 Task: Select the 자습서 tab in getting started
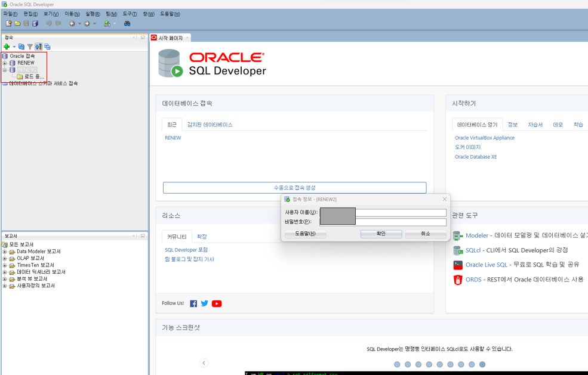535,125
